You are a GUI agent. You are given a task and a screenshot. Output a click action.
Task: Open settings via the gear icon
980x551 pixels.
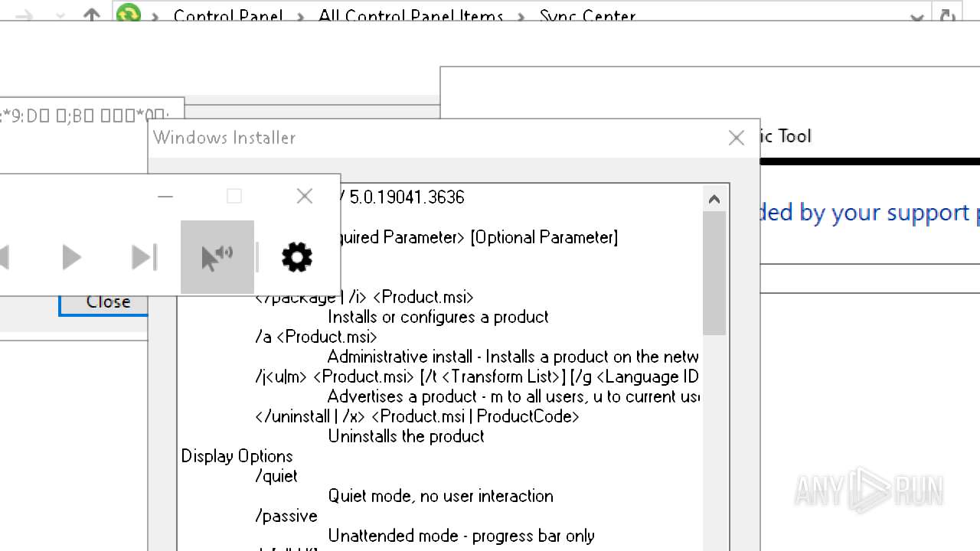(297, 257)
